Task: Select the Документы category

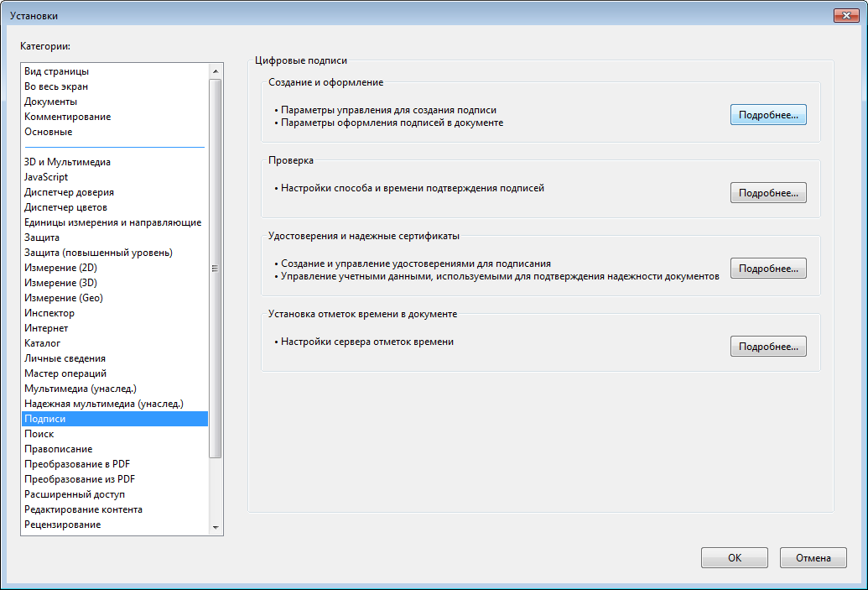Action: click(51, 102)
